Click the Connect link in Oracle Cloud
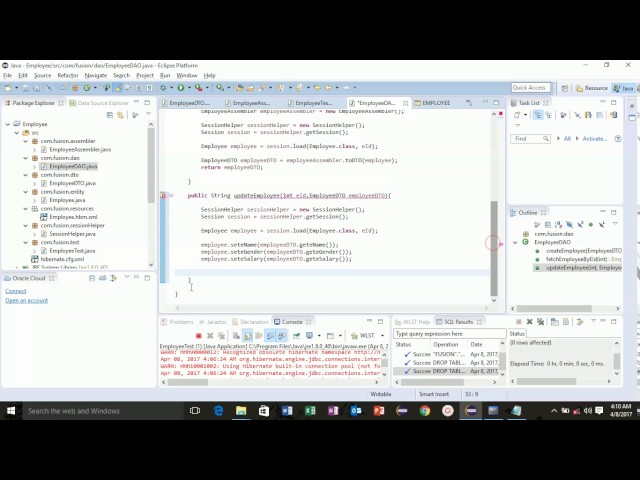640x480 pixels. tap(16, 291)
